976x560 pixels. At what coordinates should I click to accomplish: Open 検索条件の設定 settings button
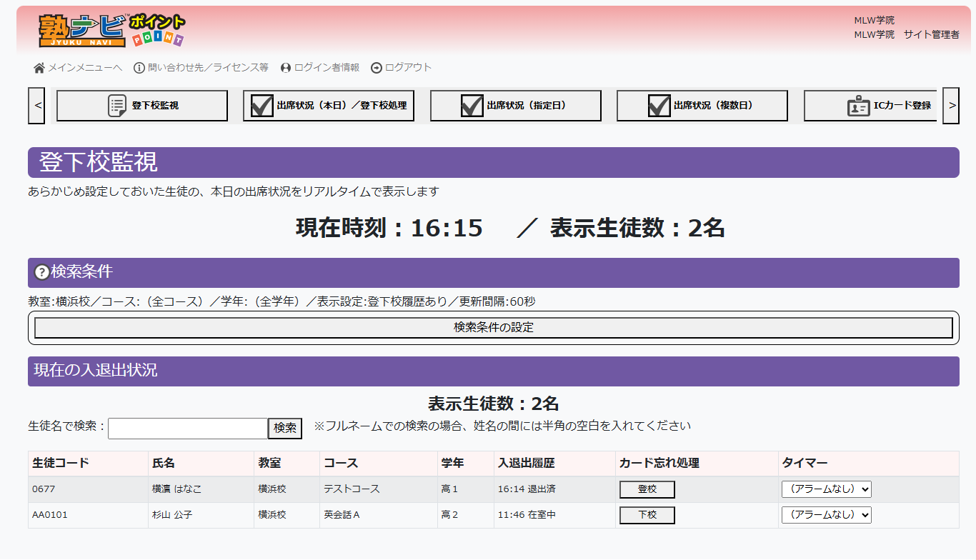pyautogui.click(x=494, y=328)
